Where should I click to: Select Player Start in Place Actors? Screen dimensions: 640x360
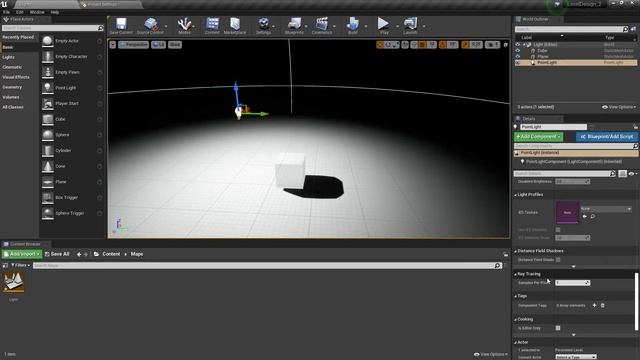tap(72, 104)
